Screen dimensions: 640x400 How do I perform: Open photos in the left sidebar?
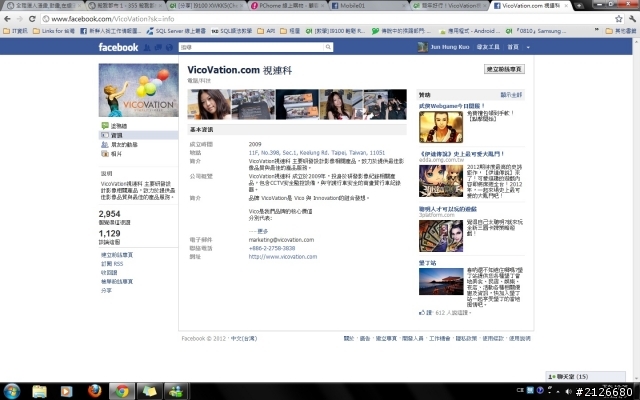tap(111, 154)
